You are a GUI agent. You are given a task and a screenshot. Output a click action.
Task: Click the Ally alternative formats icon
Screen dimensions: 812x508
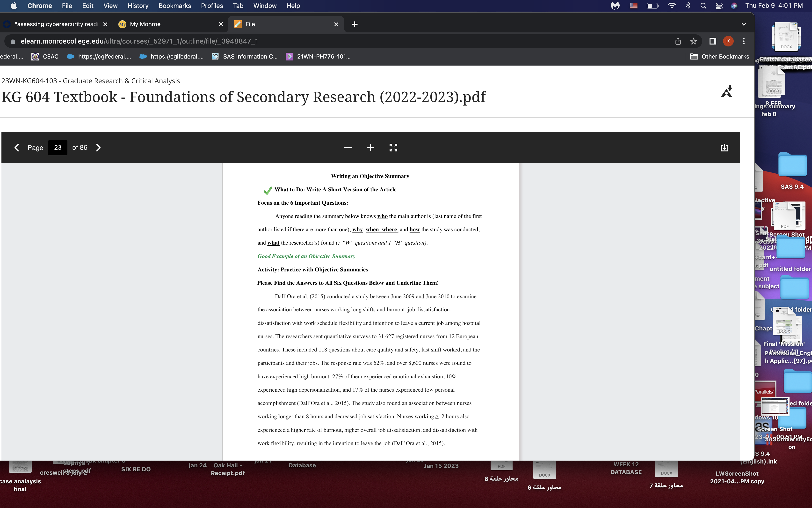click(x=727, y=91)
